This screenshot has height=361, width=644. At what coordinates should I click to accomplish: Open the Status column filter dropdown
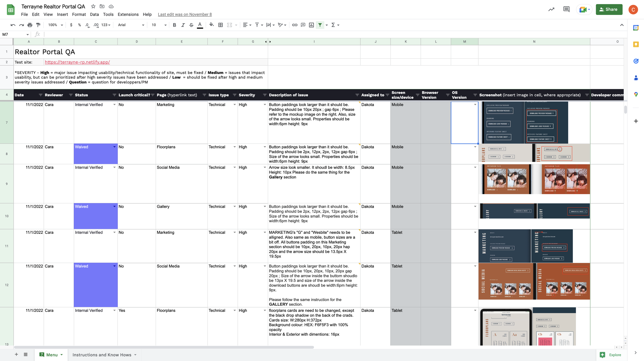coord(114,95)
